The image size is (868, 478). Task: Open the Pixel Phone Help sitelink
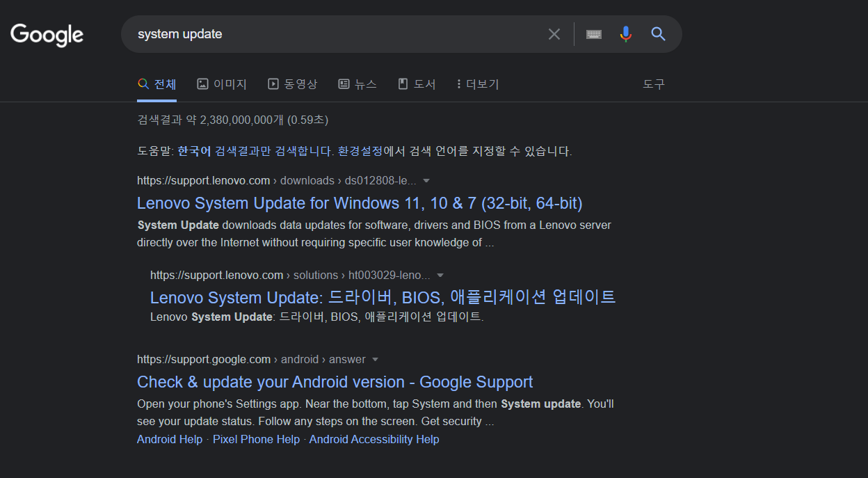256,439
